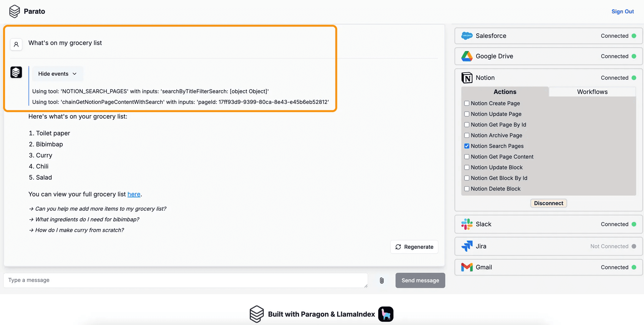
Task: Expand the Slack integration panel
Action: tap(548, 224)
